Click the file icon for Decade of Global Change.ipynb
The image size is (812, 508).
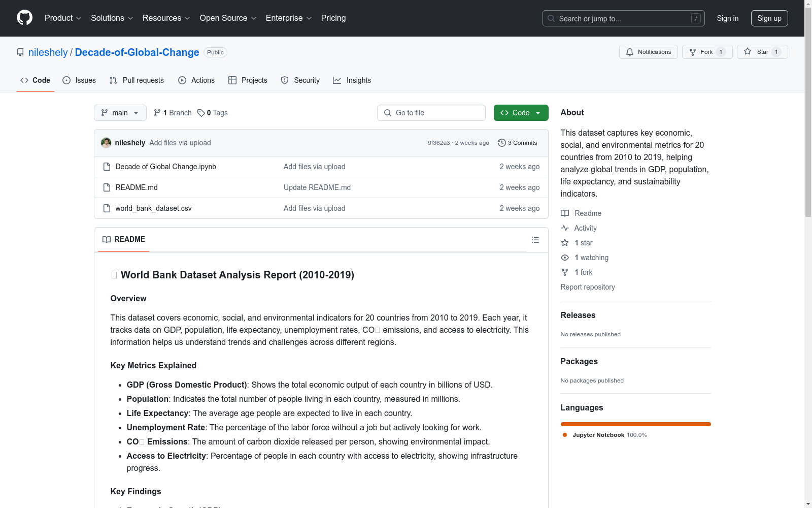pos(107,167)
